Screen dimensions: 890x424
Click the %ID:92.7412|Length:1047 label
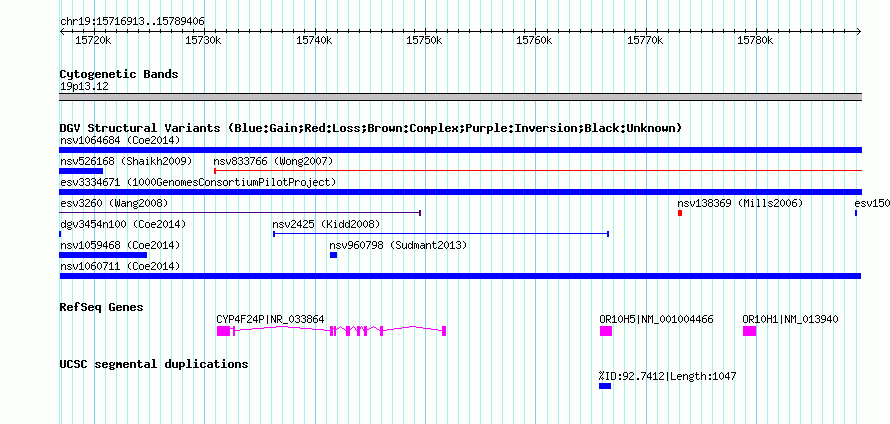tap(668, 376)
